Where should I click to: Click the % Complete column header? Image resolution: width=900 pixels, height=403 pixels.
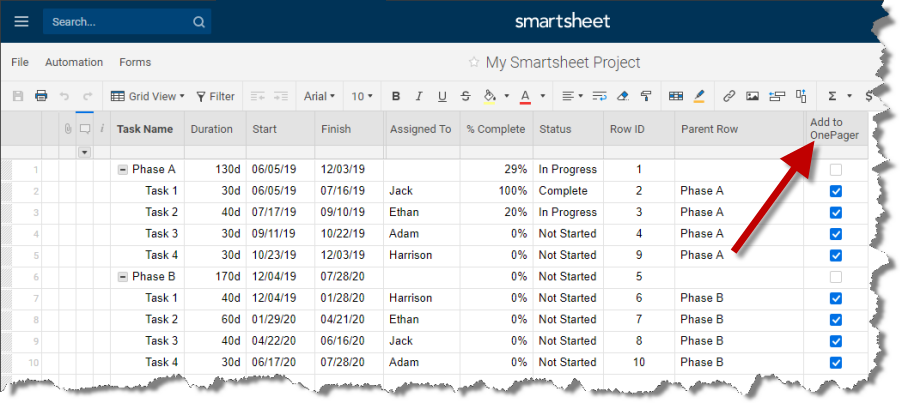coord(495,129)
